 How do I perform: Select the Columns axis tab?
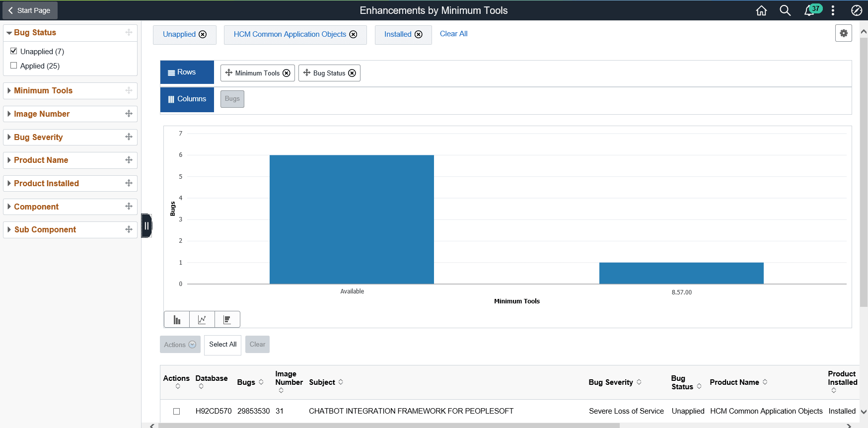point(187,99)
